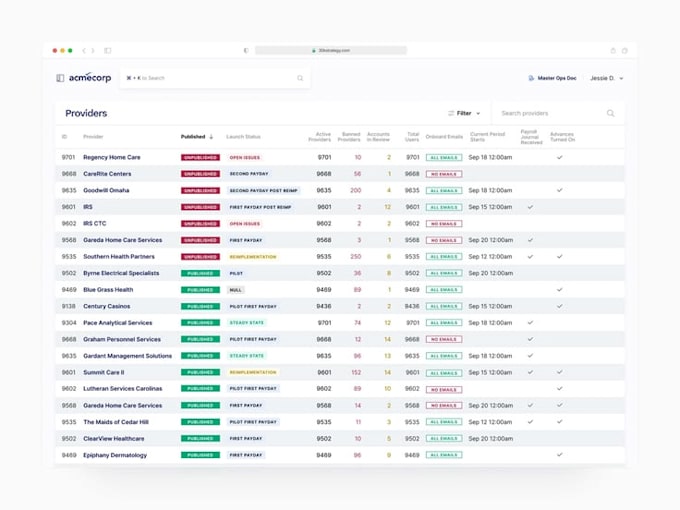Sort by the Published column header
Screen dimensions: 680x510
193,137
